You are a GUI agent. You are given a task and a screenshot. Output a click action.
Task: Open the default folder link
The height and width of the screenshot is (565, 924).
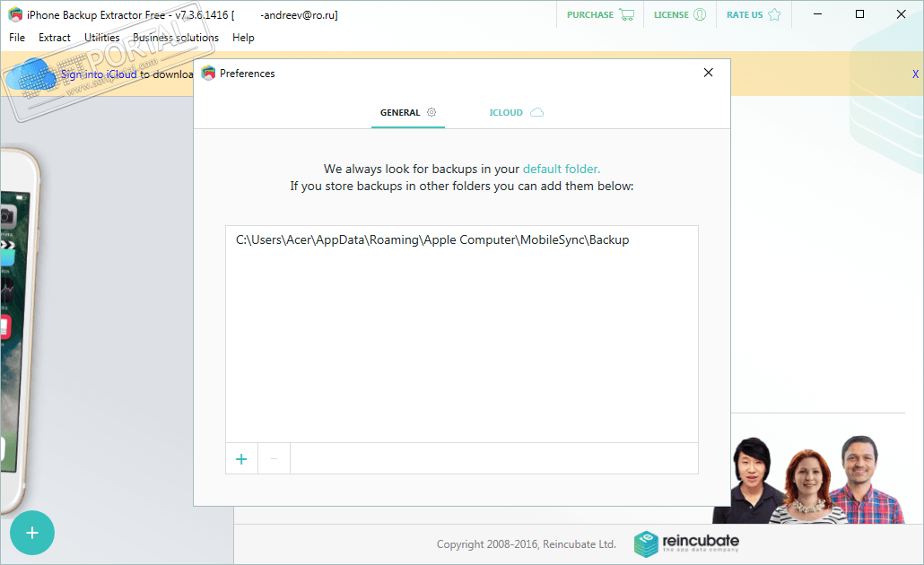pyautogui.click(x=561, y=169)
